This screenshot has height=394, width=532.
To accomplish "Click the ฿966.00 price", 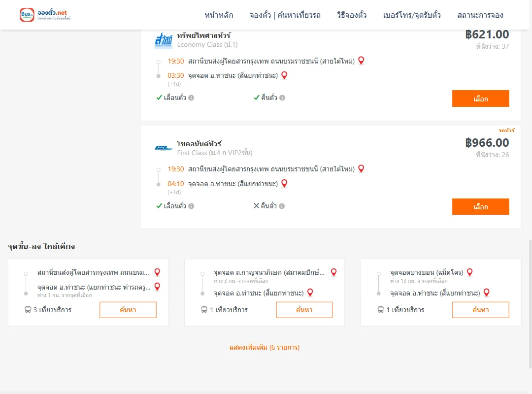I will coord(487,142).
